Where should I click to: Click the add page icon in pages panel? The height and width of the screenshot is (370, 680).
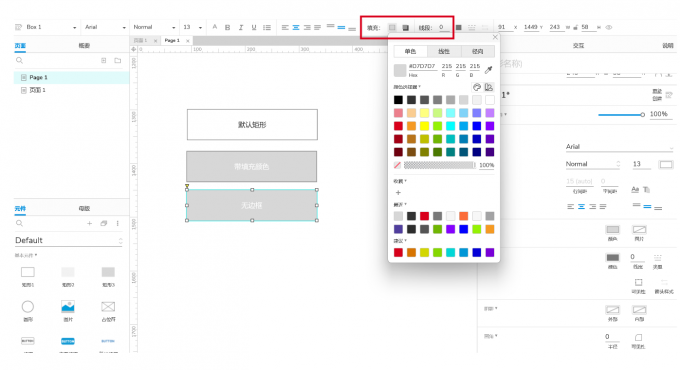(x=104, y=60)
